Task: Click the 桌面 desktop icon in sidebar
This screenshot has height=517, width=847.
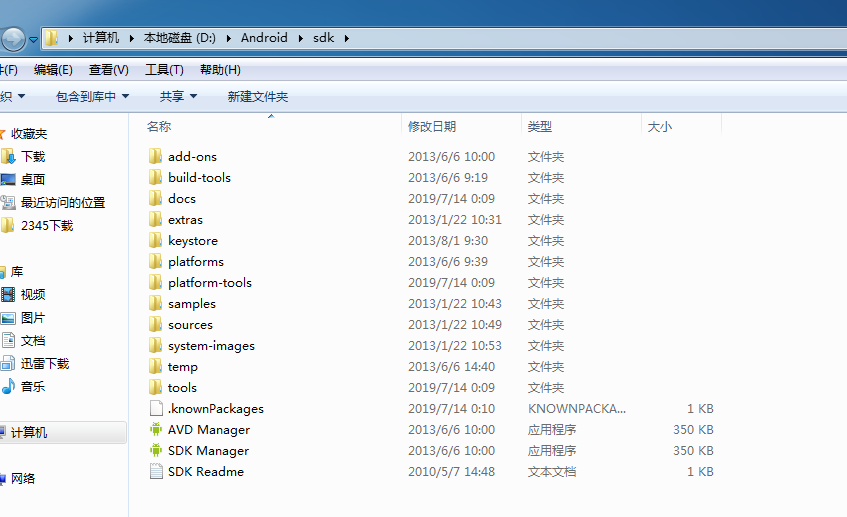Action: tap(8, 179)
